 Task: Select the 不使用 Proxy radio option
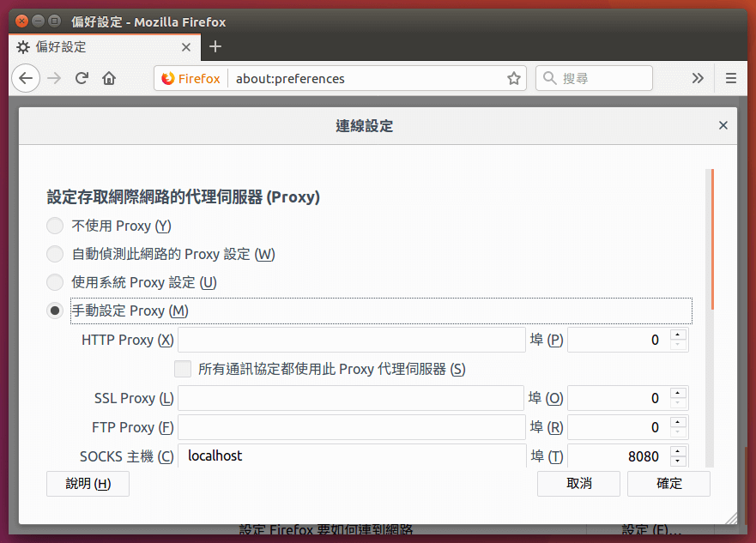pos(54,226)
